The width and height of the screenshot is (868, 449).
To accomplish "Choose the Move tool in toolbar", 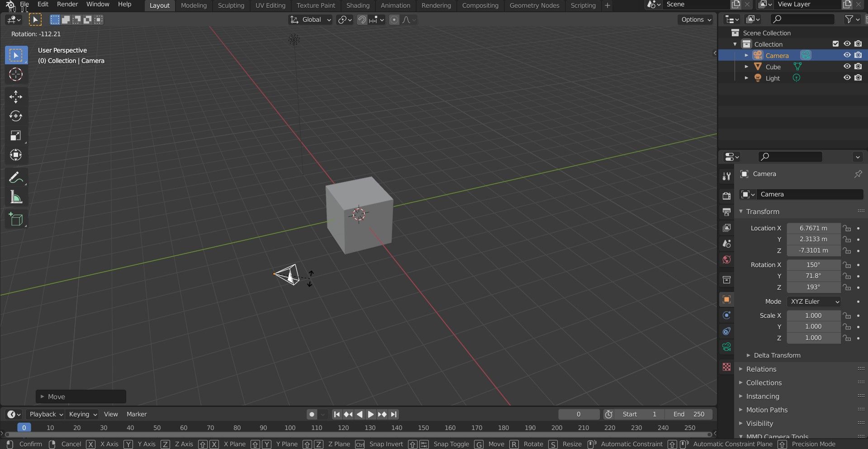I will coord(16,96).
